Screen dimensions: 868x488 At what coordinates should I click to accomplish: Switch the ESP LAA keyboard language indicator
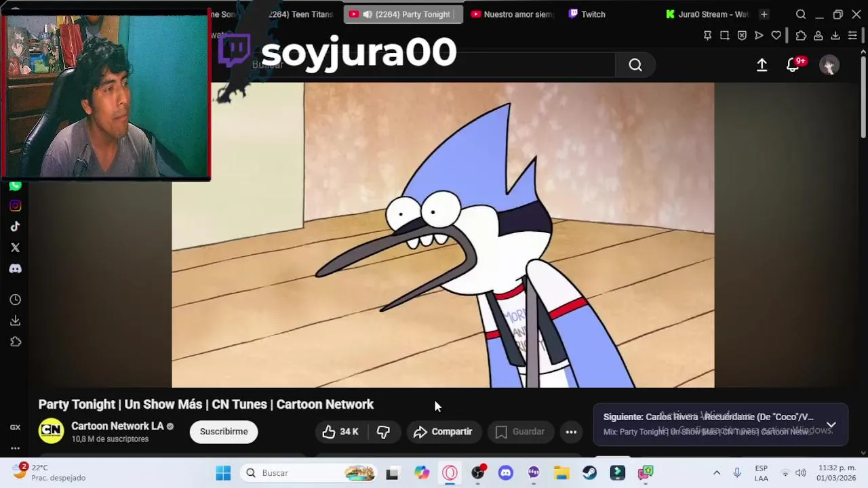[x=762, y=473]
